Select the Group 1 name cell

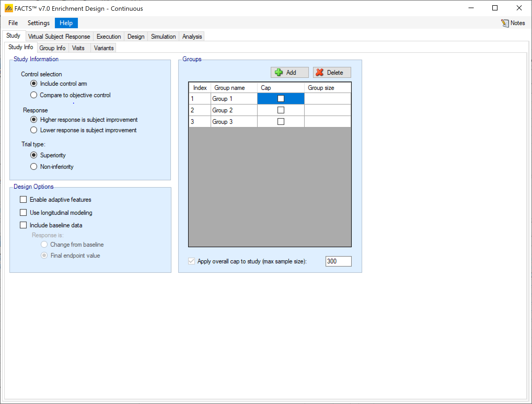(x=234, y=99)
